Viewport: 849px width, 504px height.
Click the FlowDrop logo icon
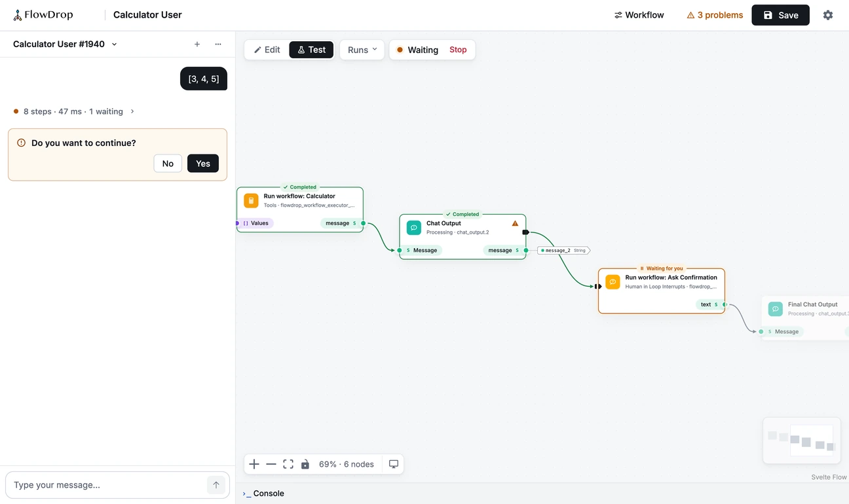point(18,15)
